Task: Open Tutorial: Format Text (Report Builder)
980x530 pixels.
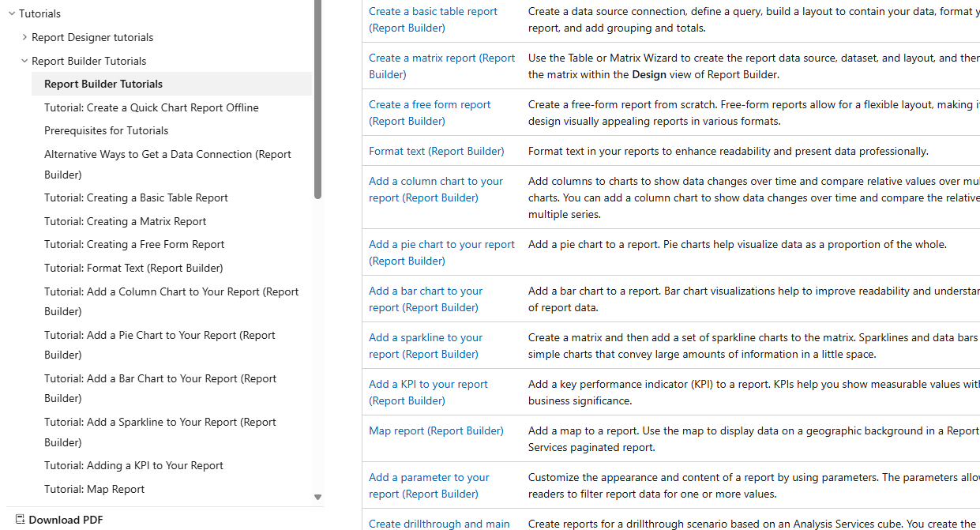Action: point(133,268)
